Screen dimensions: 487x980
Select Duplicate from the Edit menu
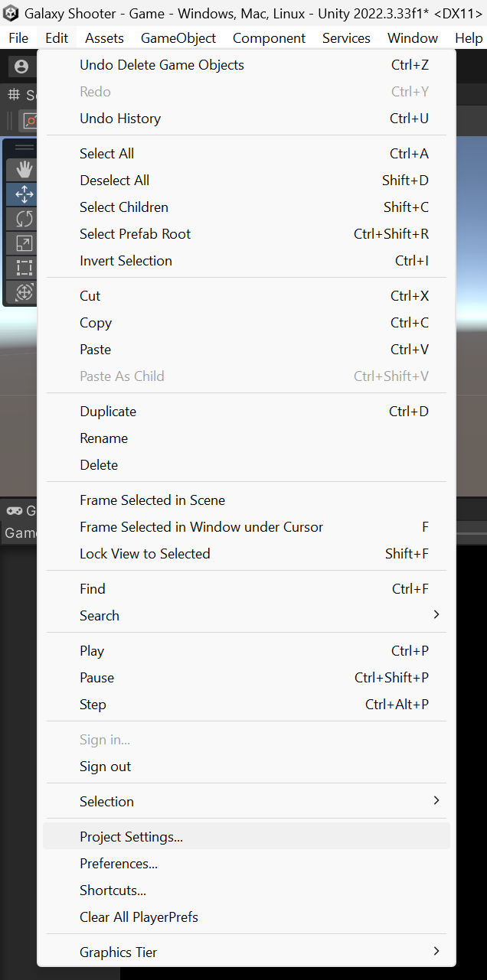pos(108,411)
